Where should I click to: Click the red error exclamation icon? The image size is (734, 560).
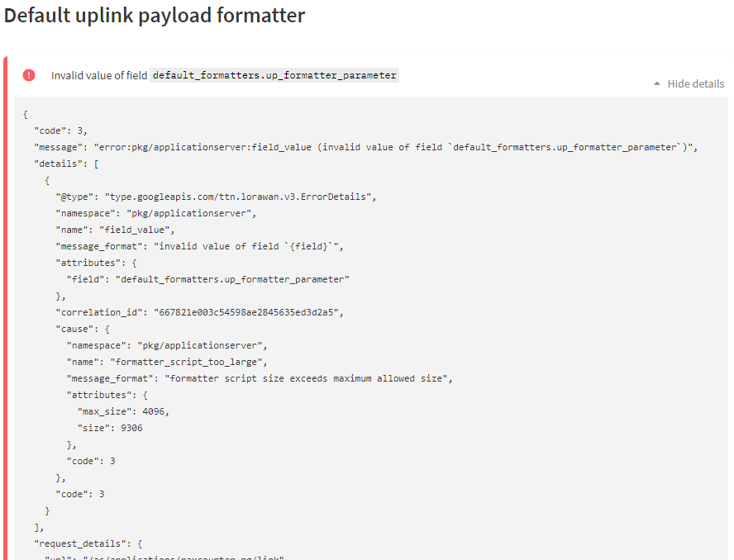tap(29, 75)
